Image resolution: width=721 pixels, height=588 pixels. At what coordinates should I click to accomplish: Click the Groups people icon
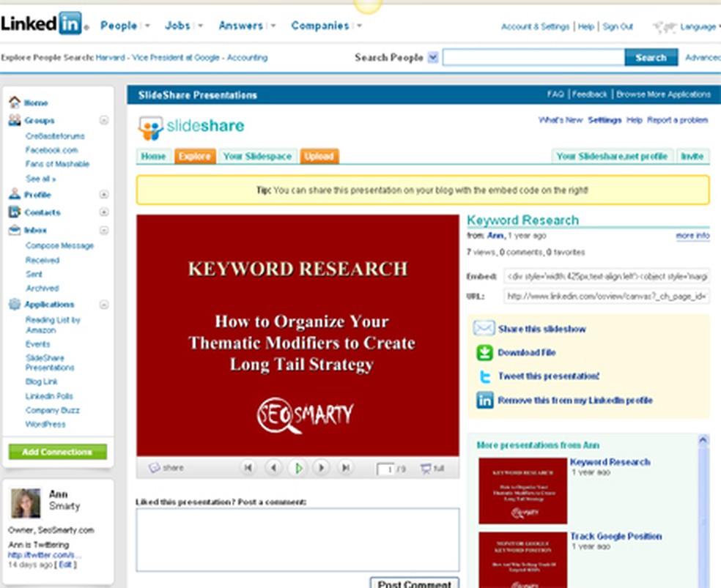[15, 120]
